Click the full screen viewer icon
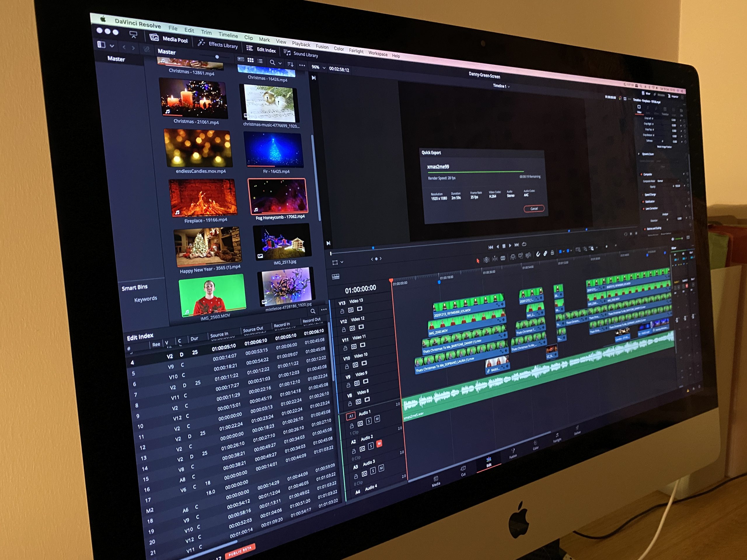 point(133,34)
